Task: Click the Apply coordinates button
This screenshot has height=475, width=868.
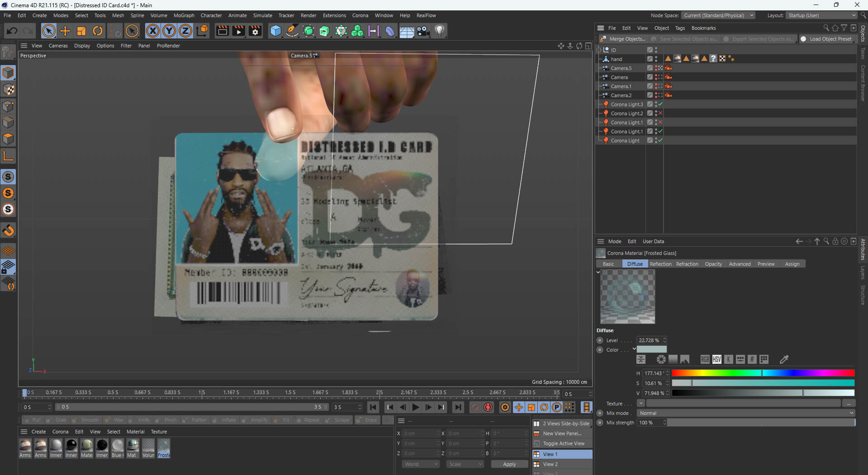Action: click(509, 464)
